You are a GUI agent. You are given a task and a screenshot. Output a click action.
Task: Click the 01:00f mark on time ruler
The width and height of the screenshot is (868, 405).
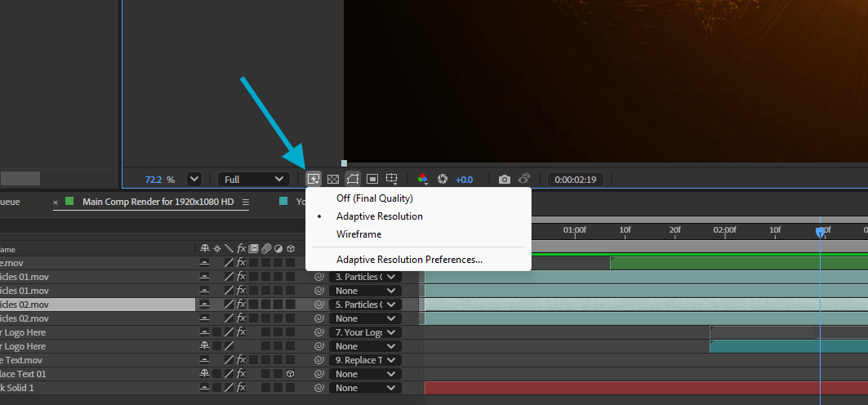click(575, 229)
